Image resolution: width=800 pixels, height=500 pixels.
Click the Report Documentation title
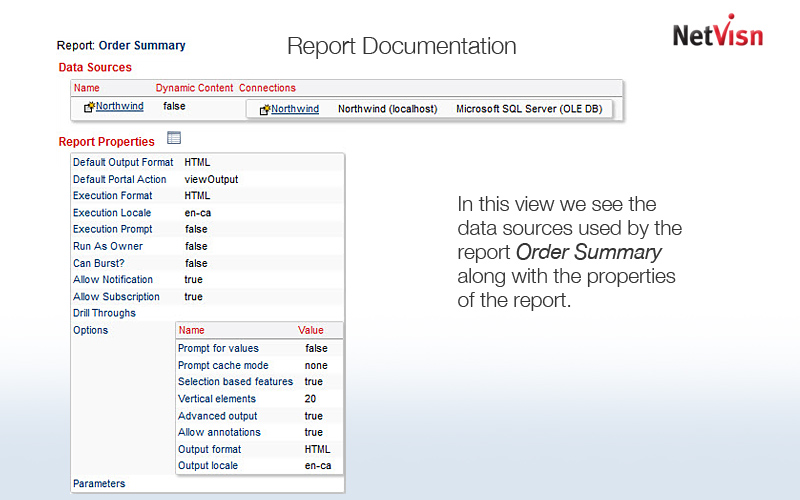click(401, 46)
